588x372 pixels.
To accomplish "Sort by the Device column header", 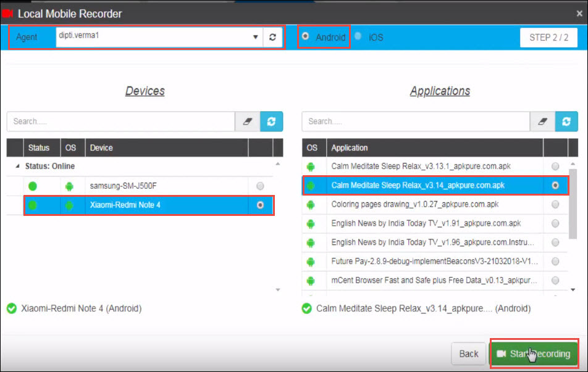I will coord(166,148).
